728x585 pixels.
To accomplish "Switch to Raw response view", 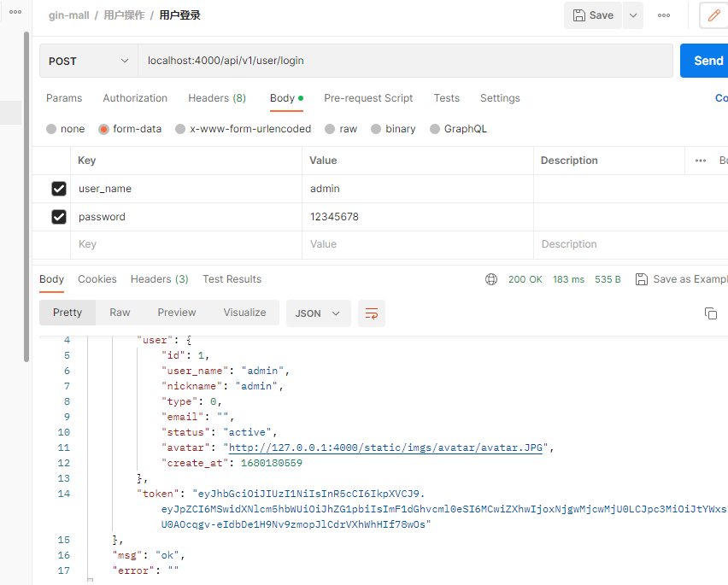I will [x=120, y=313].
